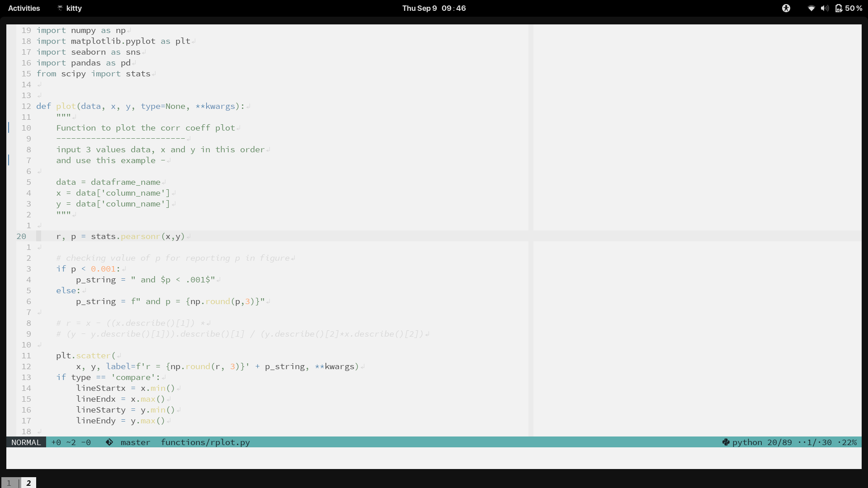
Task: Click the git hunk summary +0 ~2 -0
Action: tap(71, 442)
